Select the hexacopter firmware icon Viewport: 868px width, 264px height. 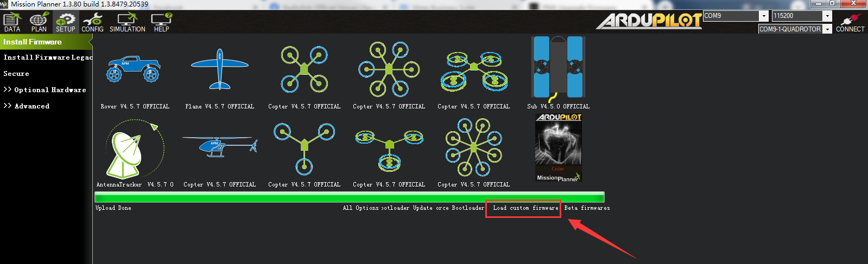pyautogui.click(x=389, y=68)
